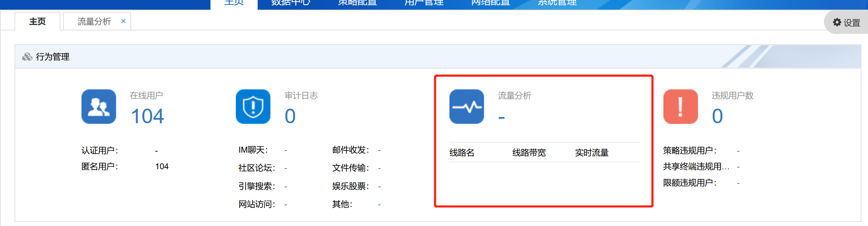Click the 流量分析 pulse icon
The image size is (868, 226).
[x=467, y=107]
